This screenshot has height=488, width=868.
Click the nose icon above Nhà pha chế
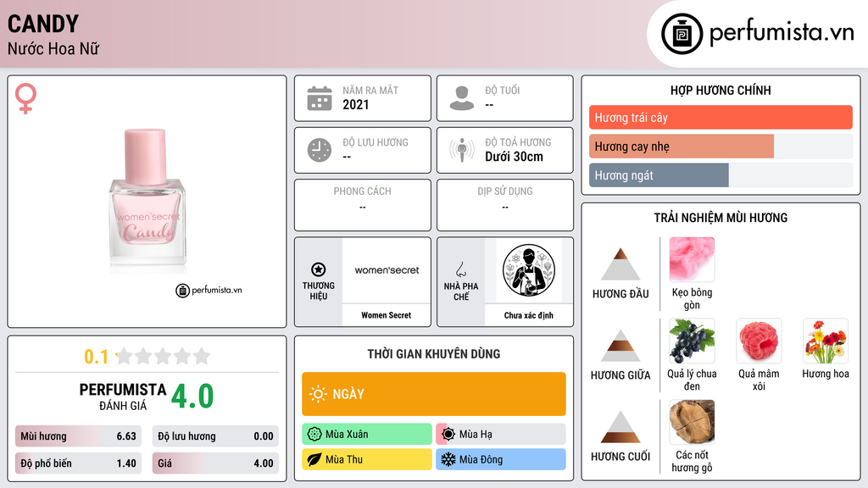(x=460, y=269)
